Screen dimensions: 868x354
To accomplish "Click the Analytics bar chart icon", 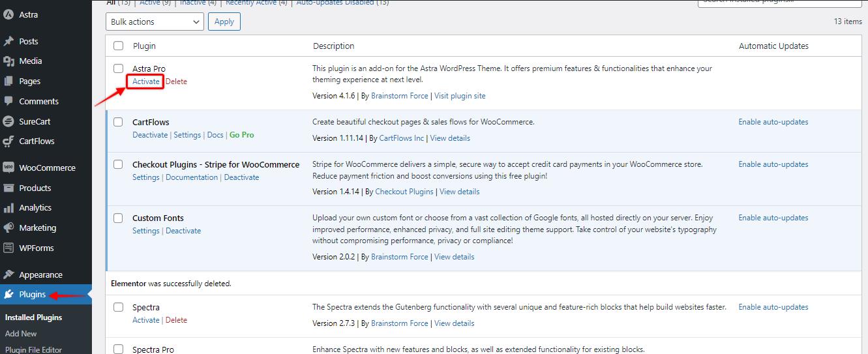I will pos(8,208).
